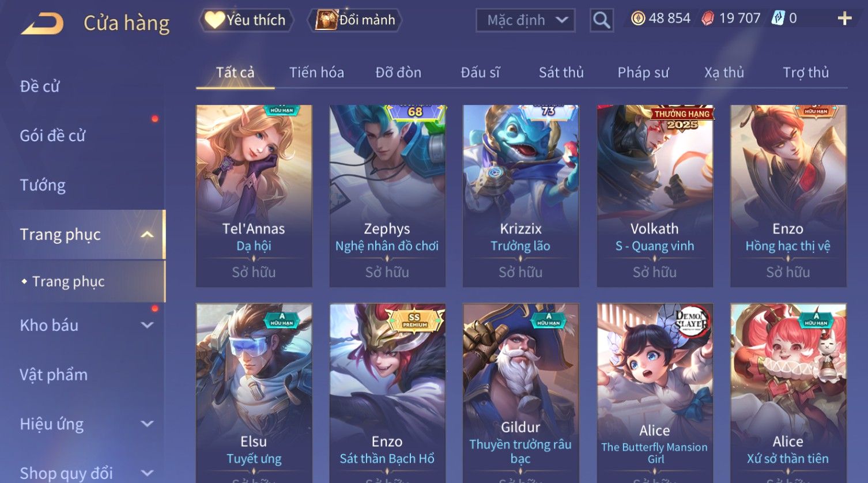Expand the Kho báu sidebar section
The image size is (868, 483).
point(147,325)
